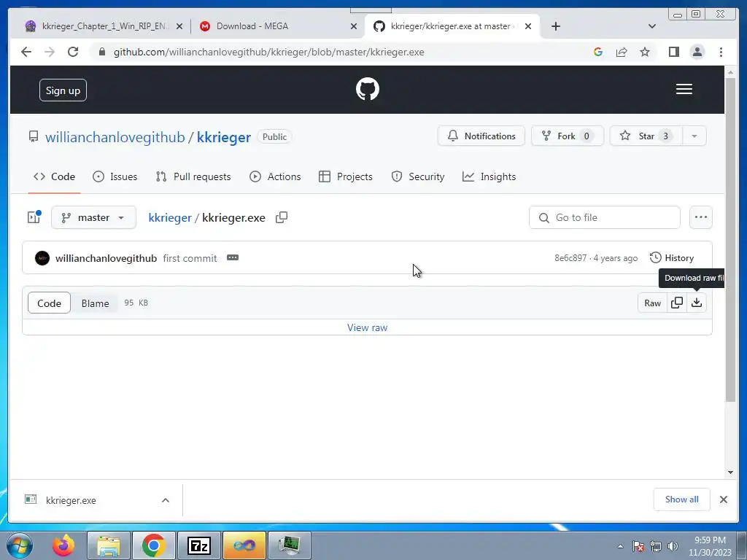Download the raw file icon
This screenshot has width=747, height=560.
(x=697, y=303)
